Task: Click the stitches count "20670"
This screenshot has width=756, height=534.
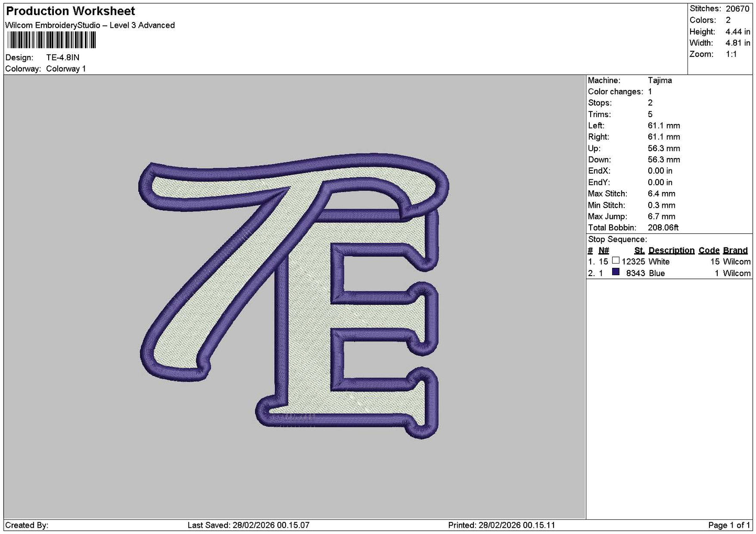Action: point(738,9)
